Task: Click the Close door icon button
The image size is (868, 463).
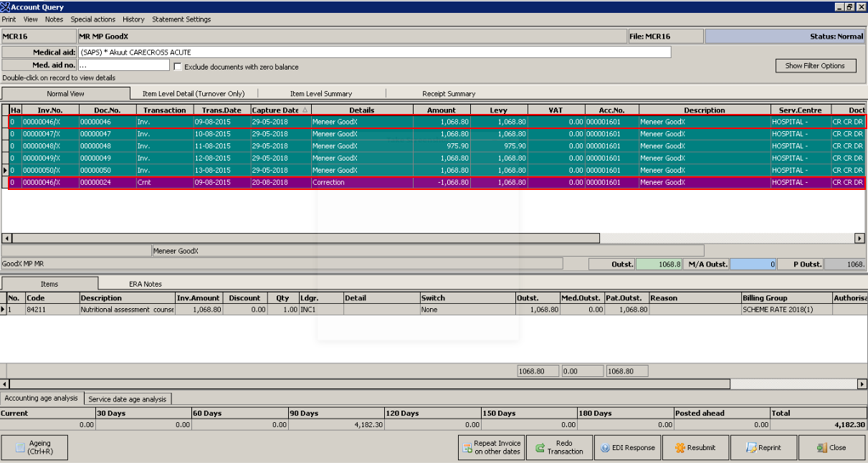Action: click(x=821, y=448)
